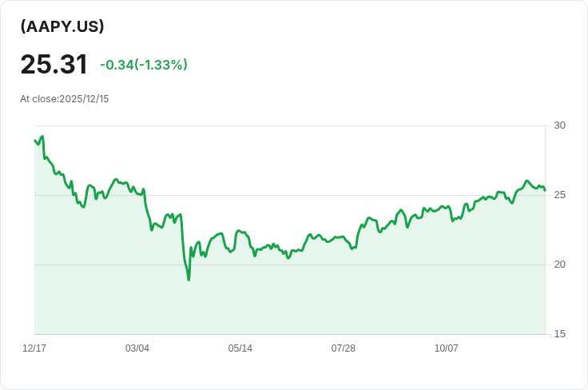Click the price line above 07/28
Screen dimensions: 588x390
point(344,238)
